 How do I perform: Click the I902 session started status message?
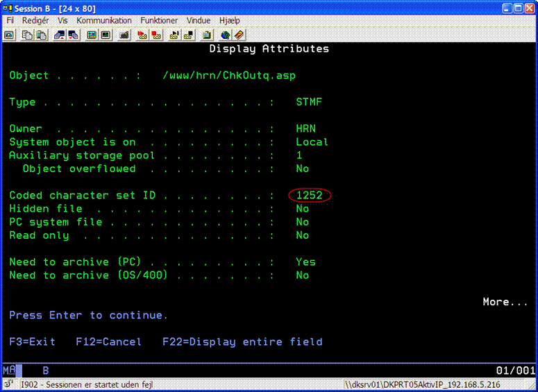coord(87,384)
